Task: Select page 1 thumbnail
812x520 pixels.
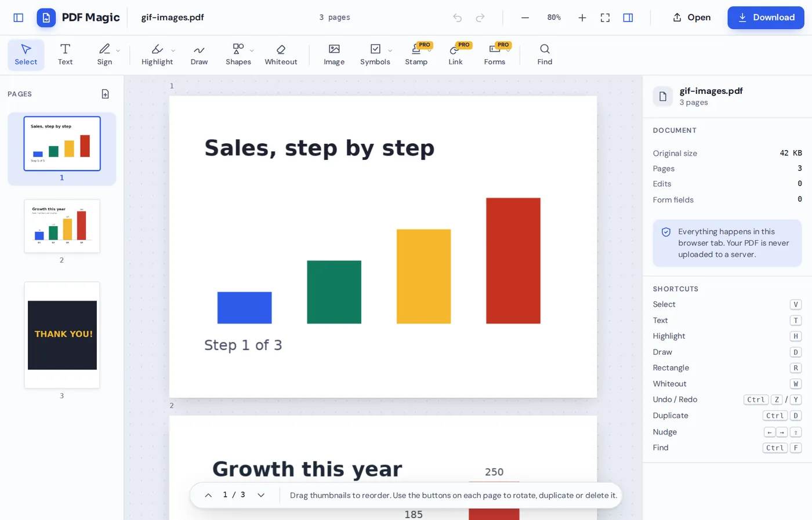Action: coord(62,144)
